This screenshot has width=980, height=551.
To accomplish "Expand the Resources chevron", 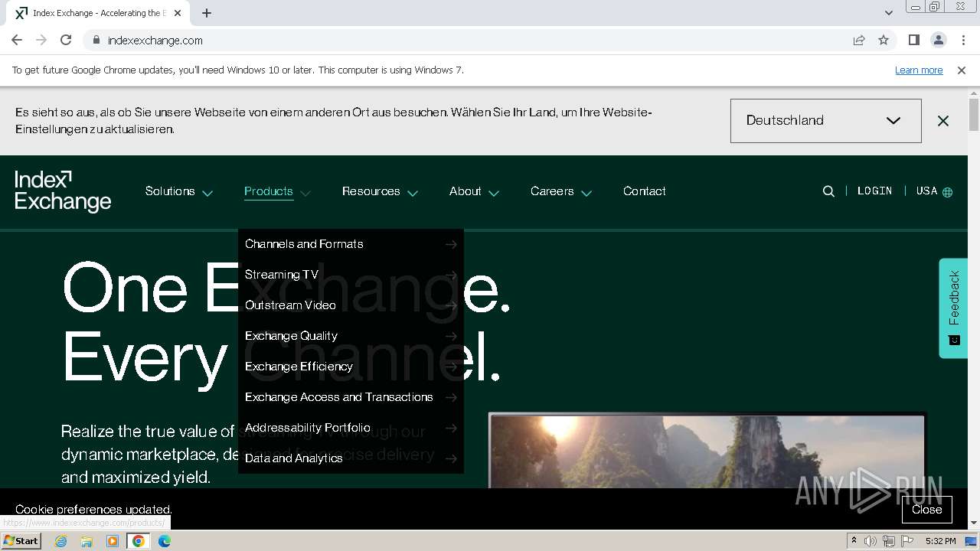I will [x=413, y=193].
